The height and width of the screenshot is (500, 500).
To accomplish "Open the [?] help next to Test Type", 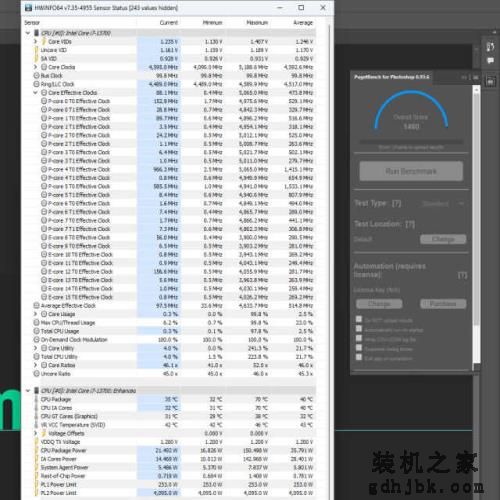I will [x=396, y=203].
